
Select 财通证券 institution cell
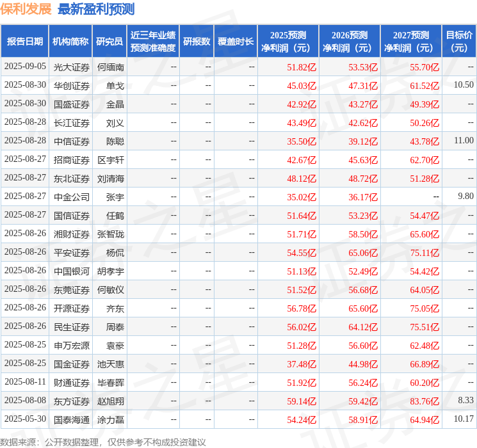pos(72,383)
